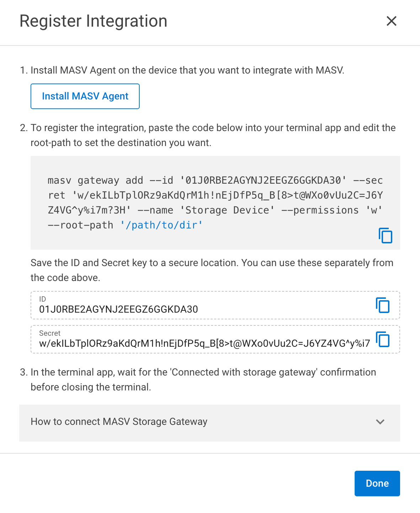
Task: Click the Register Integration dialog title
Action: 93,21
